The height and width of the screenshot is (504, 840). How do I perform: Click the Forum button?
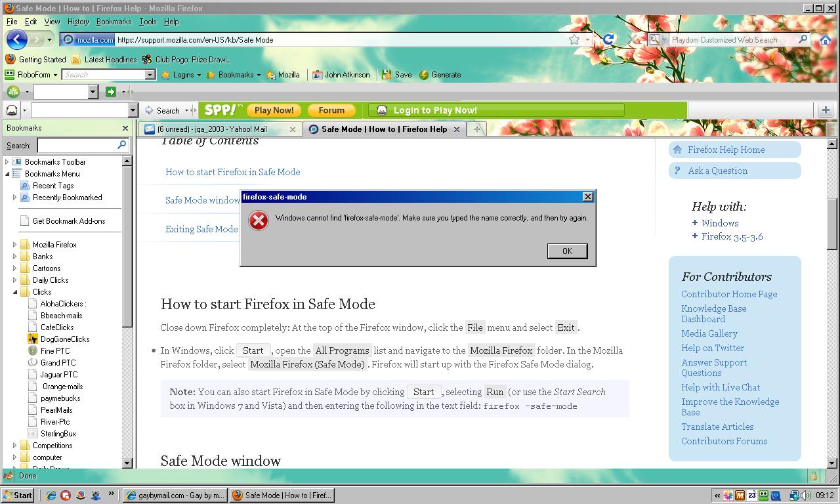click(331, 110)
